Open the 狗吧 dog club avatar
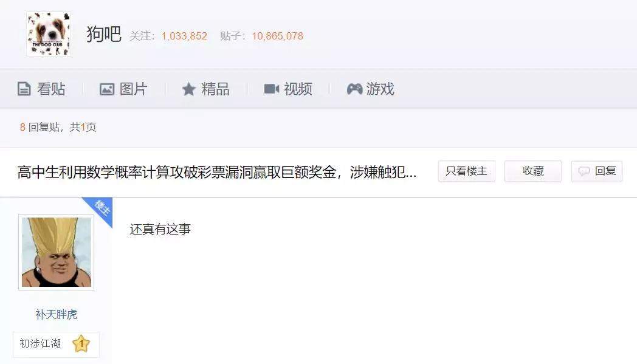Image resolution: width=637 pixels, height=364 pixels. point(49,34)
